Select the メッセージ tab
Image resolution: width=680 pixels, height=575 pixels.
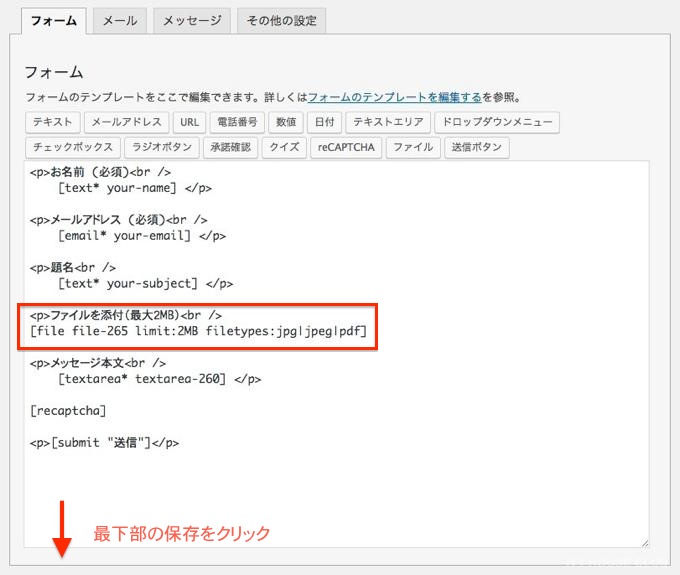192,20
